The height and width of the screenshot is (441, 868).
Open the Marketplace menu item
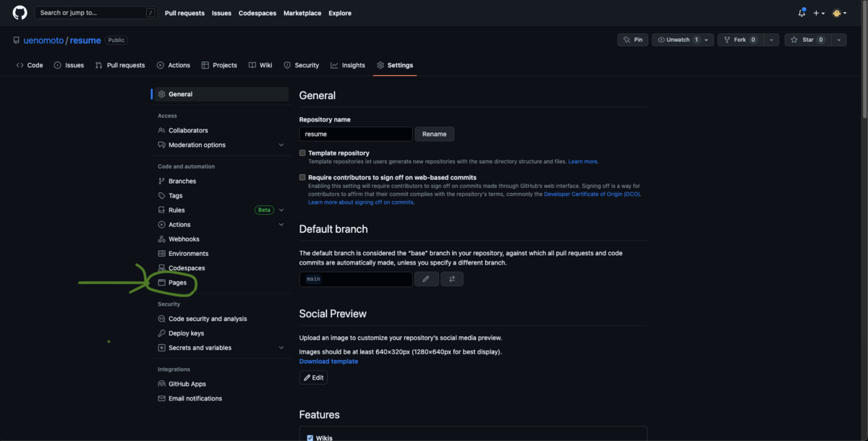[x=302, y=12]
